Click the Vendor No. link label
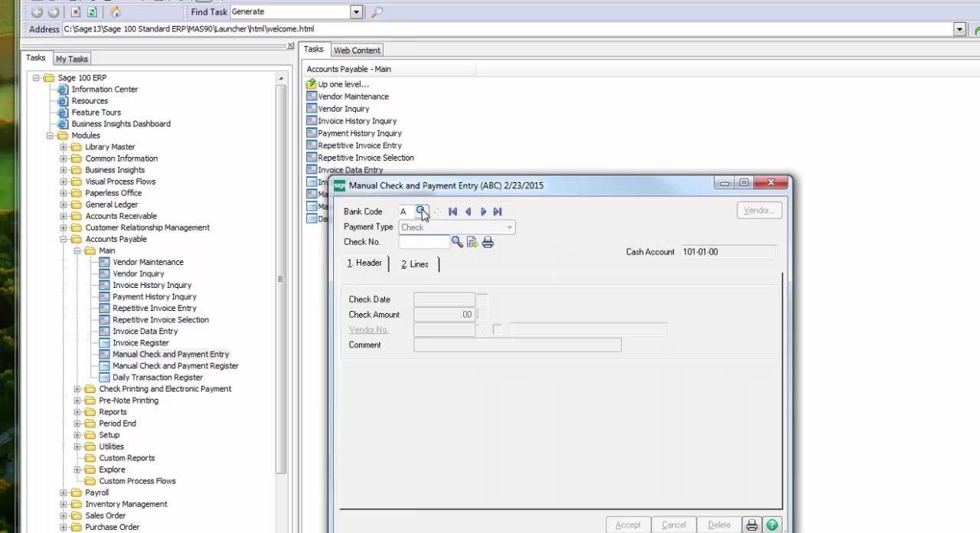The width and height of the screenshot is (980, 533). point(368,330)
